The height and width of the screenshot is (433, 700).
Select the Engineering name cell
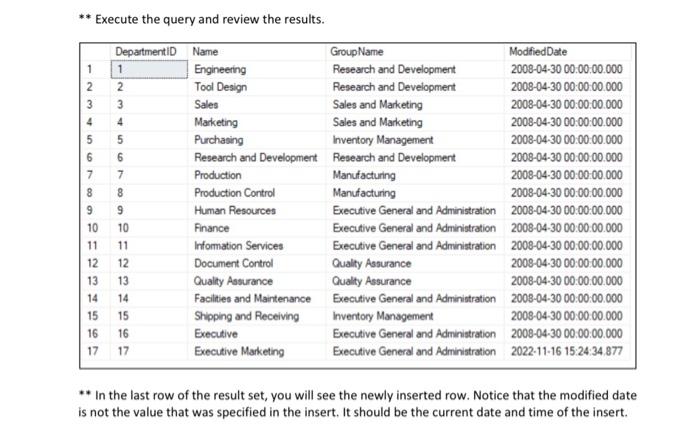[257, 69]
